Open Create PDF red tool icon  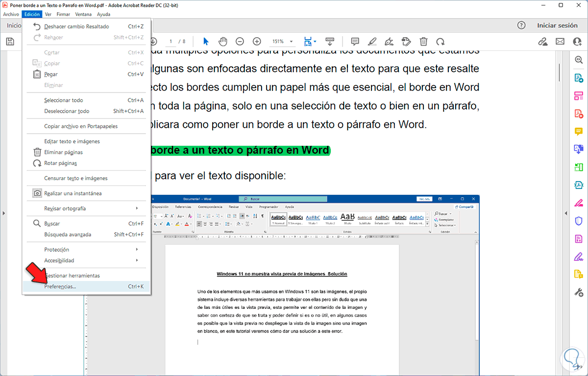579,114
